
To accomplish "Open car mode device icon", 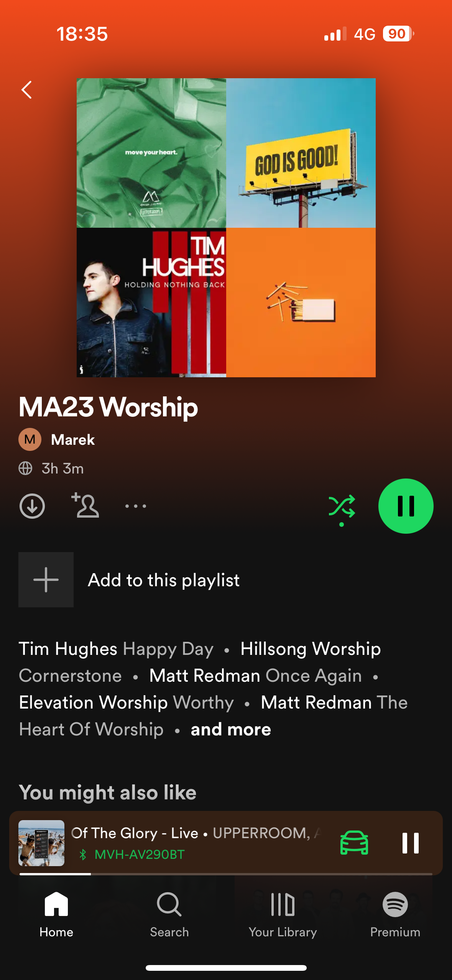I will (x=354, y=842).
